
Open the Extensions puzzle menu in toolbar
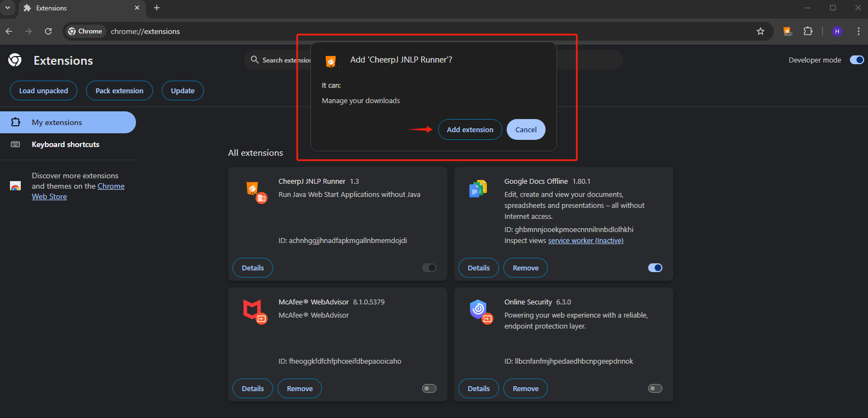(808, 31)
